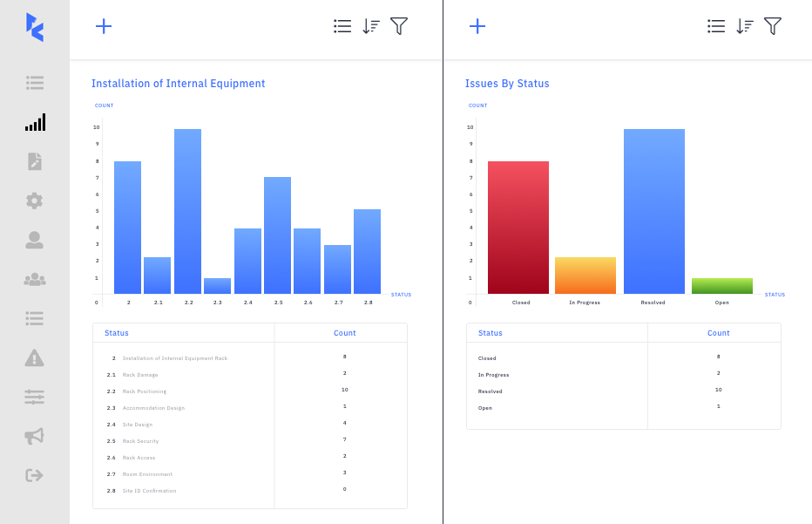Screen dimensions: 812x524
Task: Click the 2.3 bar in Installation chart
Action: pyautogui.click(x=218, y=286)
